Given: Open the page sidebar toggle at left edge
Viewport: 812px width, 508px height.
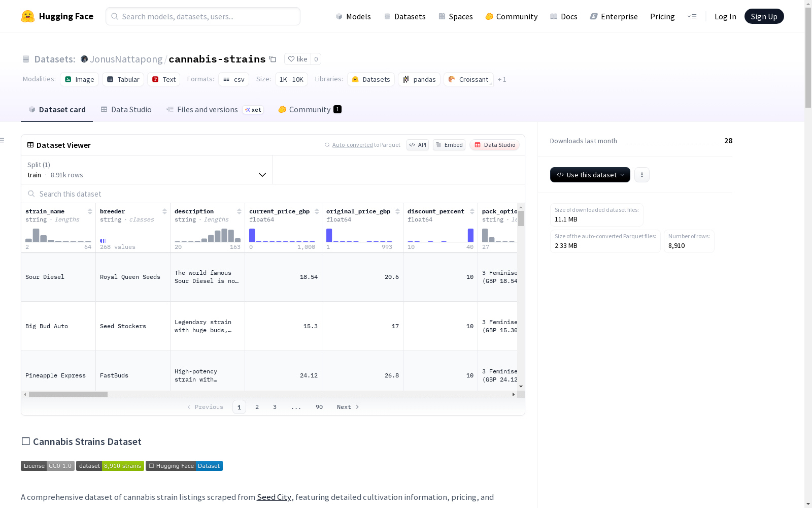Looking at the screenshot, I should click(3, 140).
